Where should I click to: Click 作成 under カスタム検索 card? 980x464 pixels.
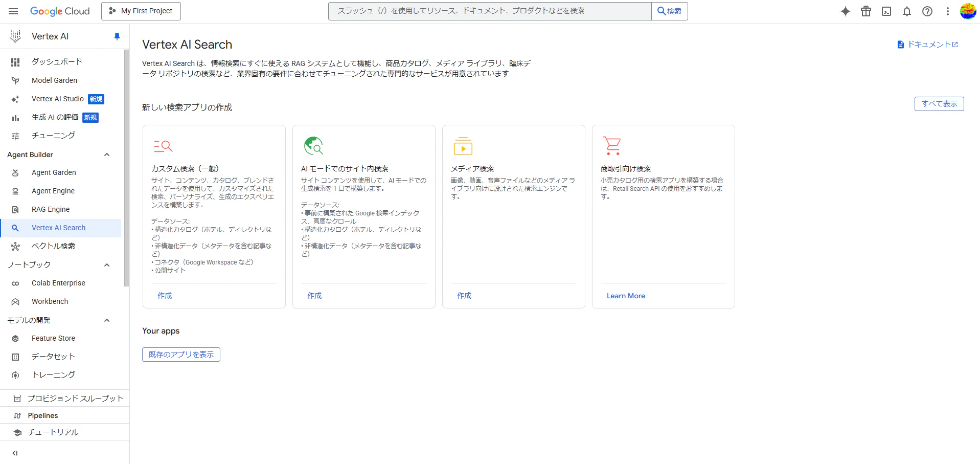pos(165,296)
